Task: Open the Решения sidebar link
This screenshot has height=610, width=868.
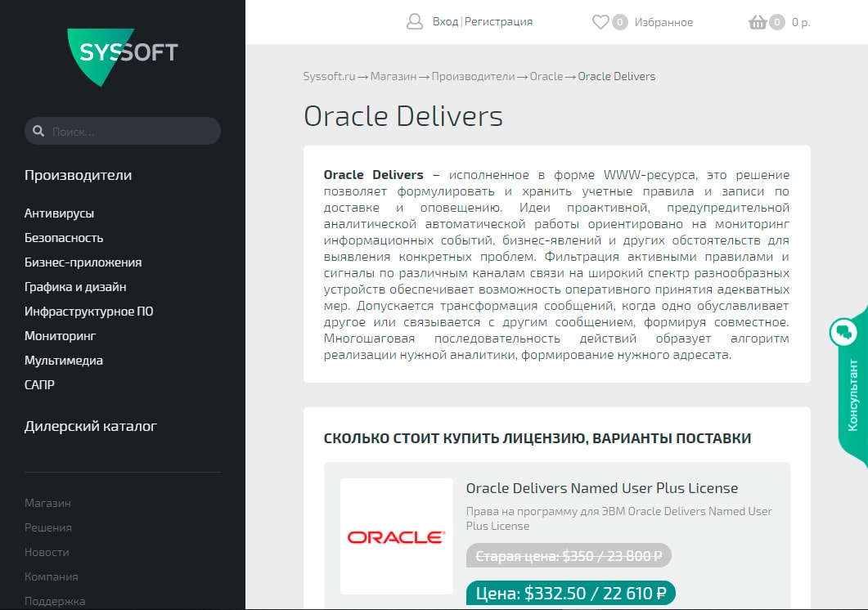Action: click(48, 527)
